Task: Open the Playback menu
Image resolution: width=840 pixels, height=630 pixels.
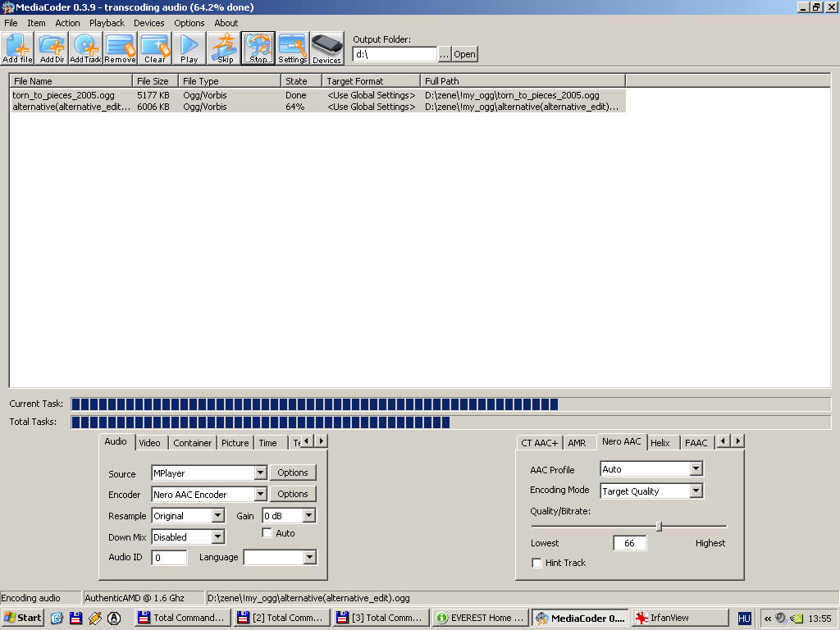Action: coord(107,23)
